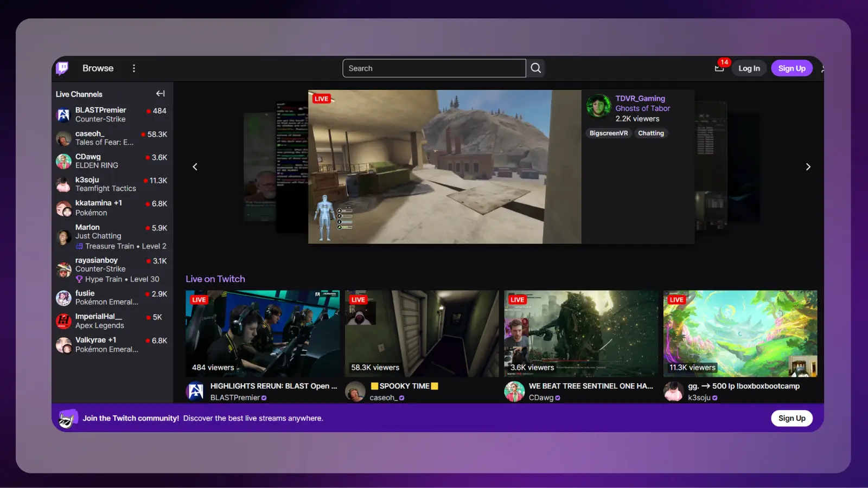Click Sign Up in top bar
The image size is (868, 488).
(x=792, y=68)
